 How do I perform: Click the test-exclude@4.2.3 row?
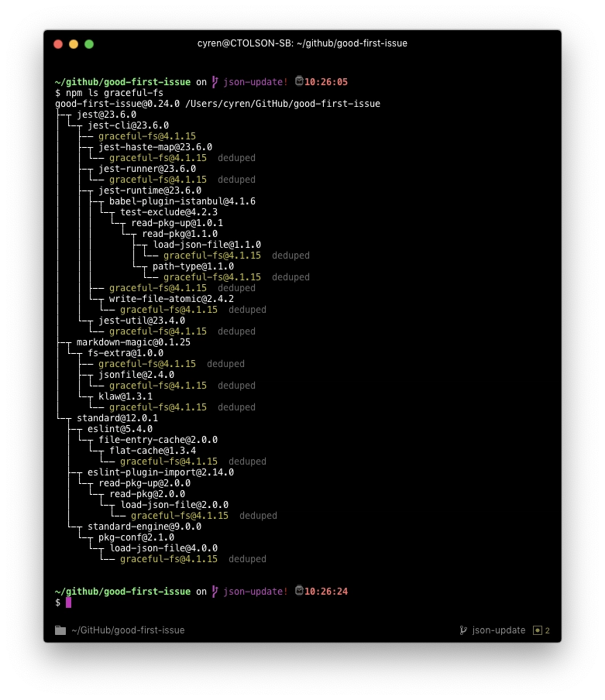click(169, 212)
